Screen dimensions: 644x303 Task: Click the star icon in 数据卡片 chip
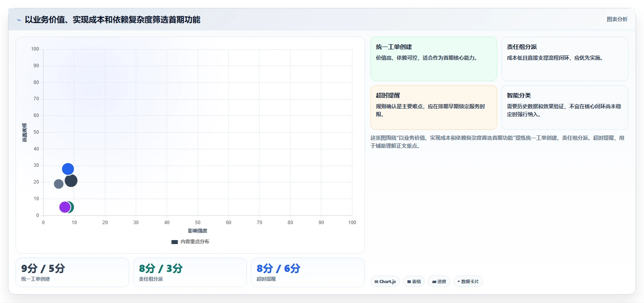[459, 281]
